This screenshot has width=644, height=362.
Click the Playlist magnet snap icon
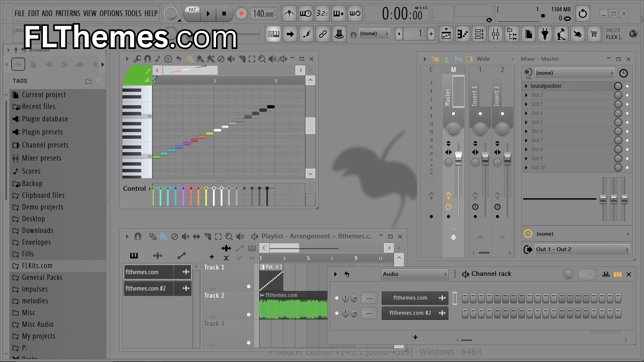pyautogui.click(x=138, y=237)
